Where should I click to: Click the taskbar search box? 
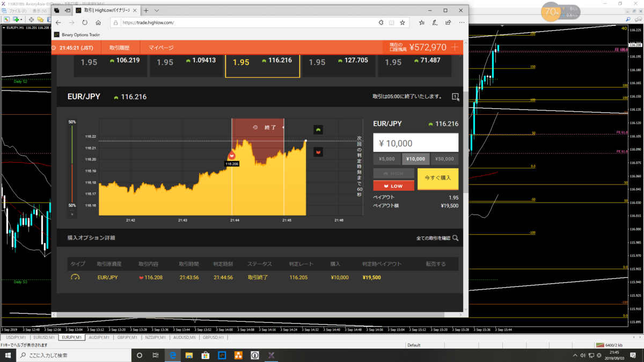[74, 355]
